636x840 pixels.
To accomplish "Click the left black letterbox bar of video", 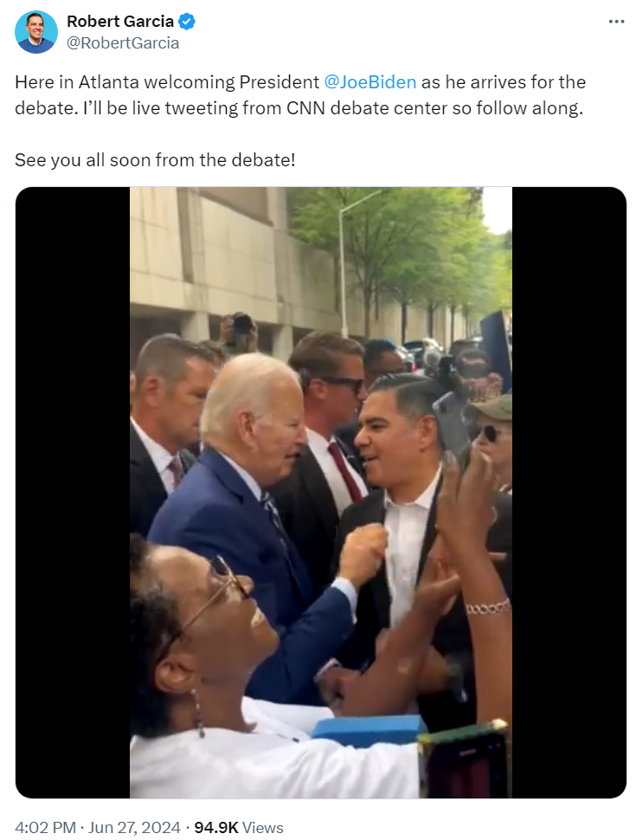I will click(73, 493).
